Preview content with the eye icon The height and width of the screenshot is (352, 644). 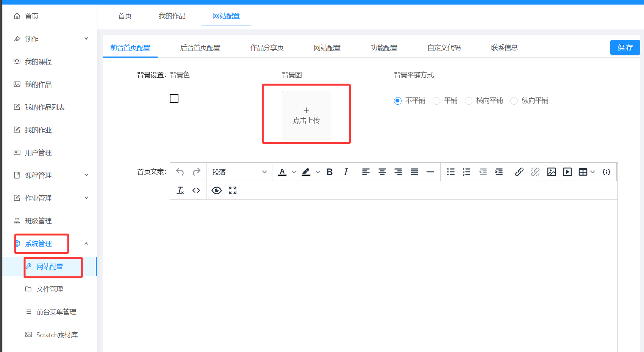pyautogui.click(x=217, y=190)
